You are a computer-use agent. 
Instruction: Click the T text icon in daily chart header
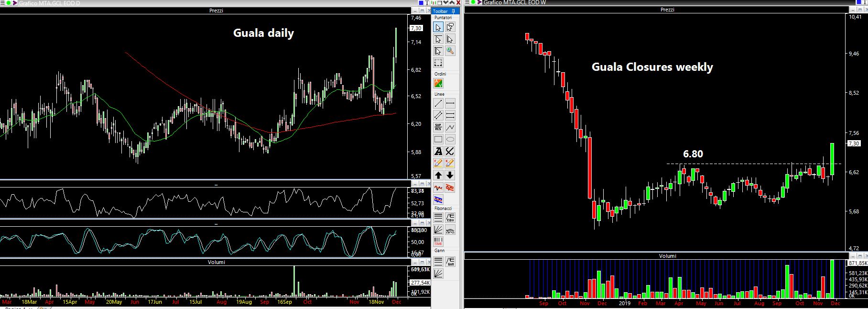[x=427, y=3]
